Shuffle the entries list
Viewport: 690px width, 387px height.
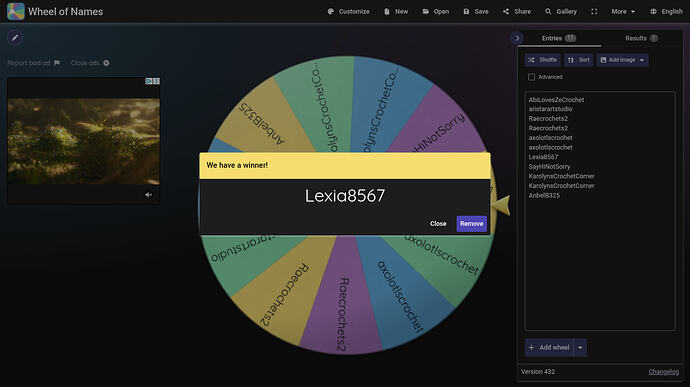coord(543,60)
